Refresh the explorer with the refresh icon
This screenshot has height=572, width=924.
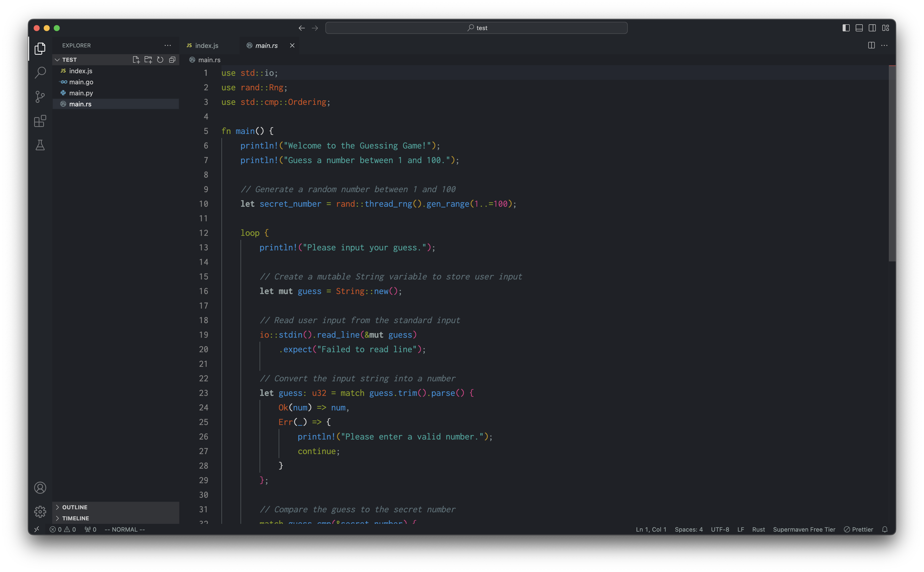pyautogui.click(x=160, y=60)
